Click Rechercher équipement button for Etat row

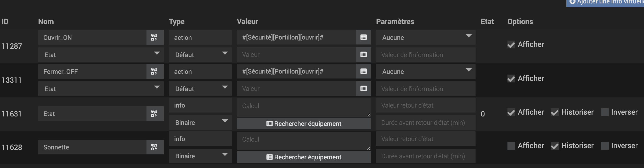pos(304,124)
